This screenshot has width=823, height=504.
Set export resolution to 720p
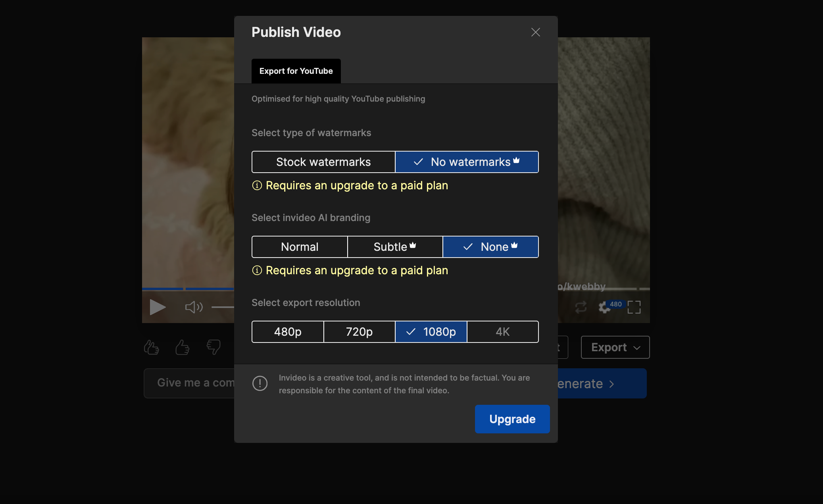359,332
